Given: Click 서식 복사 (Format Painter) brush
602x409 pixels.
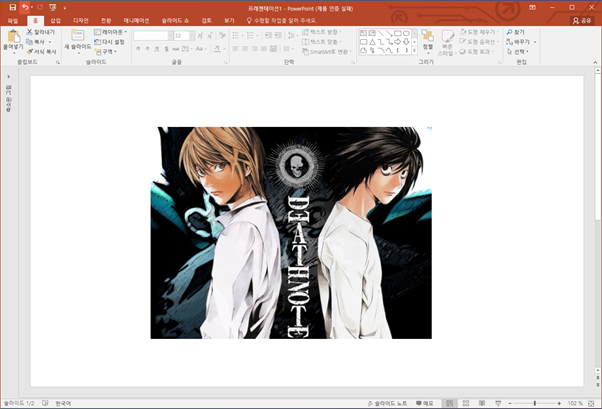Looking at the screenshot, I should point(41,51).
